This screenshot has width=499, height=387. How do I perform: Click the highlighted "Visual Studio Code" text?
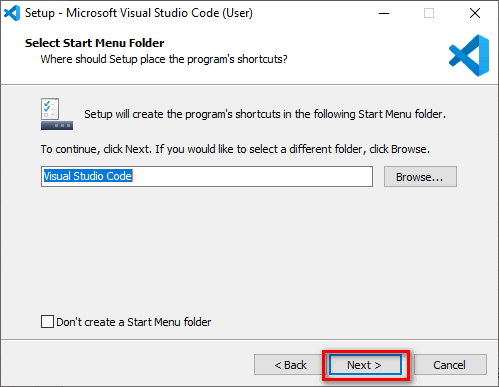88,176
